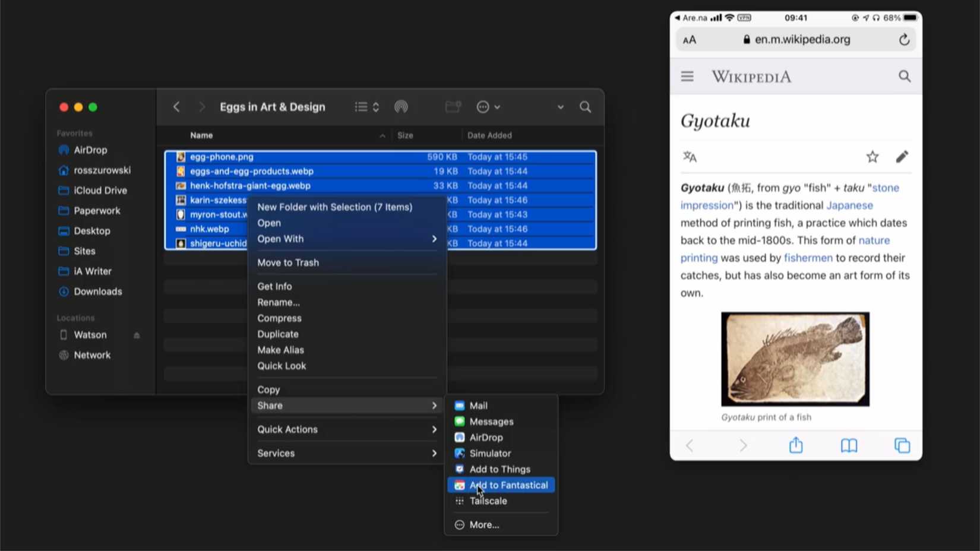Open Wikipedia search

904,76
